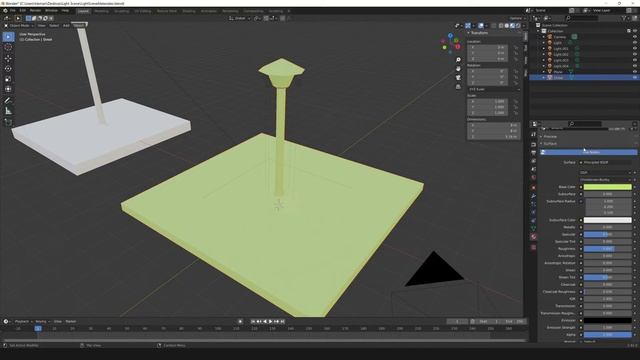Viewport: 640px width, 360px height.
Task: Toggle the camera view icon
Action: (458, 78)
